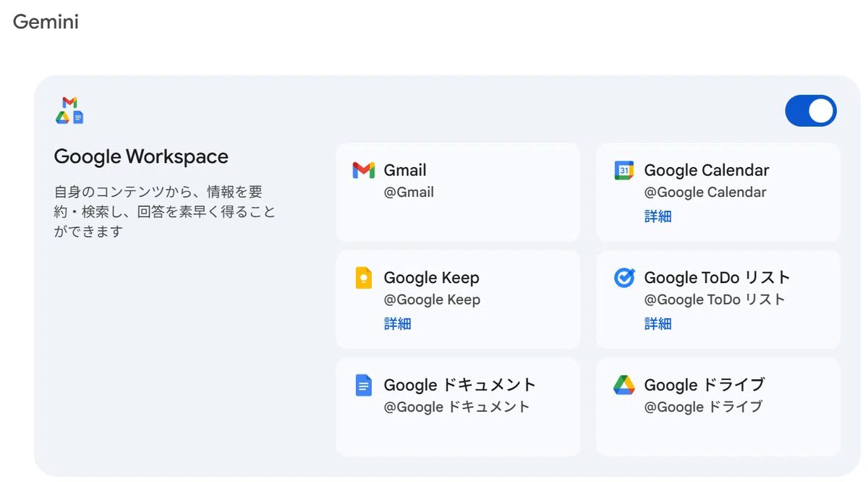Click the @Google ドライブ handle text
Viewport: 868px width, 482px height.
click(x=703, y=407)
